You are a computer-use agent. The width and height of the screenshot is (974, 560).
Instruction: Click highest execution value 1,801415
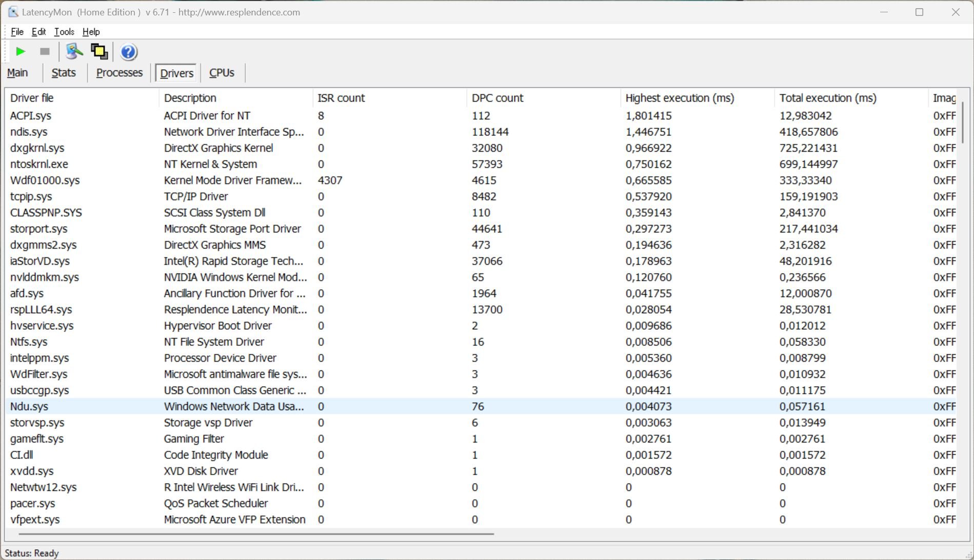coord(649,116)
